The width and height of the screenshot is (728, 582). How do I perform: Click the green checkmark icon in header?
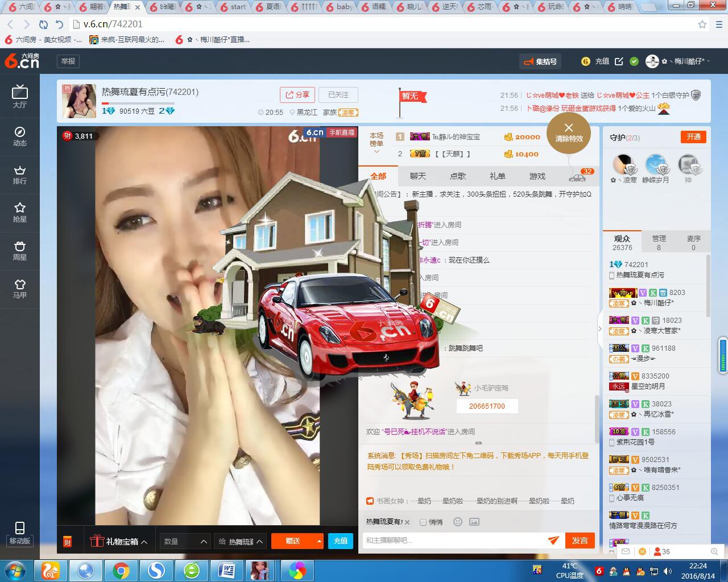click(634, 61)
